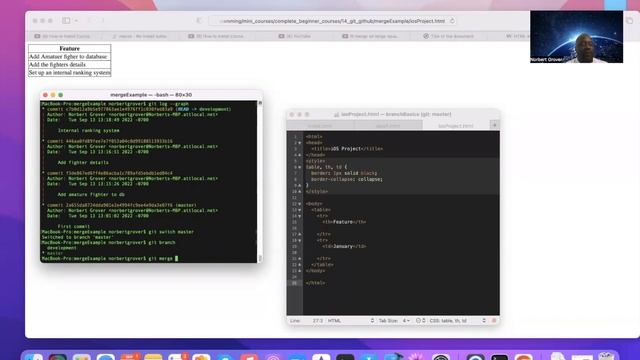Click the 'Add the fighters details' table cell
640x360 pixels.
click(69, 64)
